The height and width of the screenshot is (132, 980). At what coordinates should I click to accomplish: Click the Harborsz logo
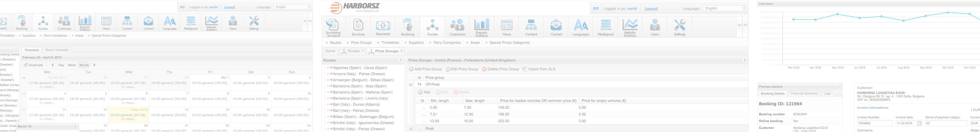pos(354,7)
